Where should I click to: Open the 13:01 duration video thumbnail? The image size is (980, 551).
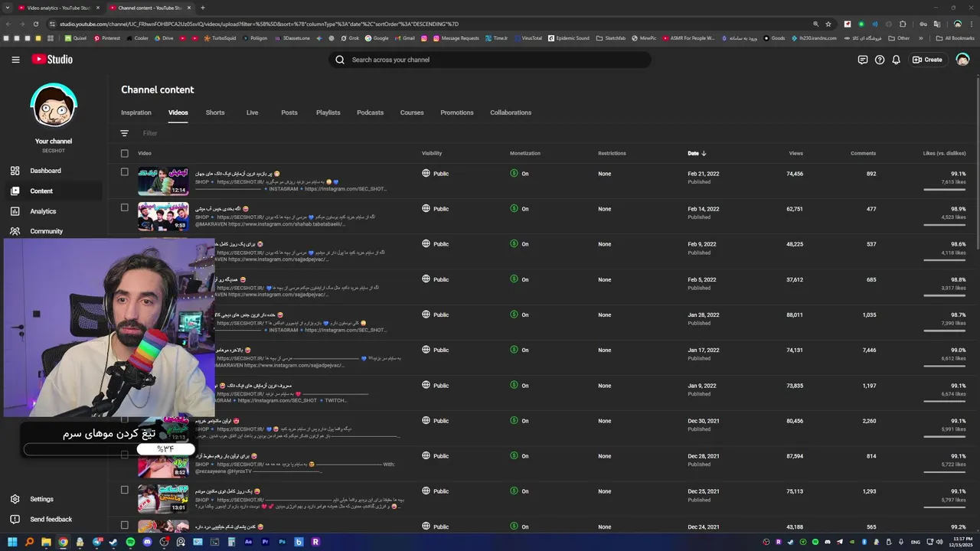(x=163, y=498)
